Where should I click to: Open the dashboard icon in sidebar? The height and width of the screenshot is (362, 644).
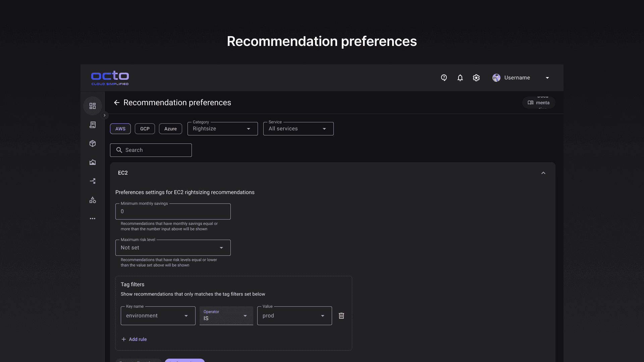[x=93, y=106]
